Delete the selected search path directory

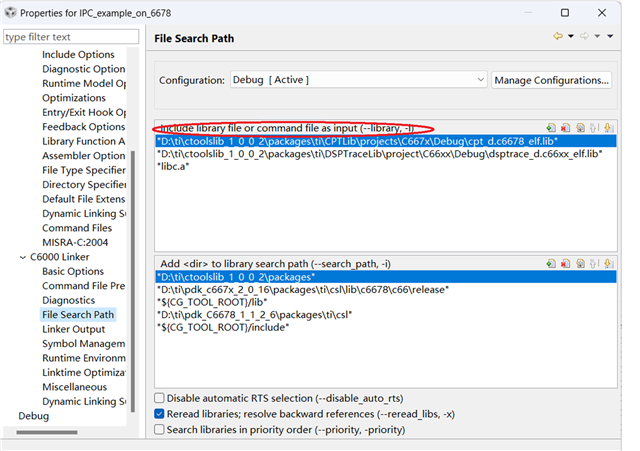pyautogui.click(x=565, y=262)
